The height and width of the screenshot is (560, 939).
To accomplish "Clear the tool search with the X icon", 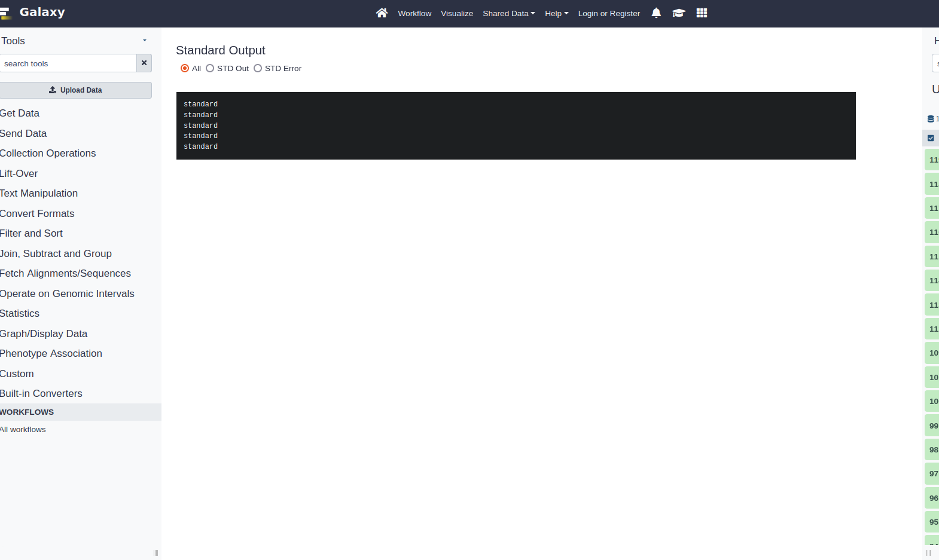I will [144, 63].
